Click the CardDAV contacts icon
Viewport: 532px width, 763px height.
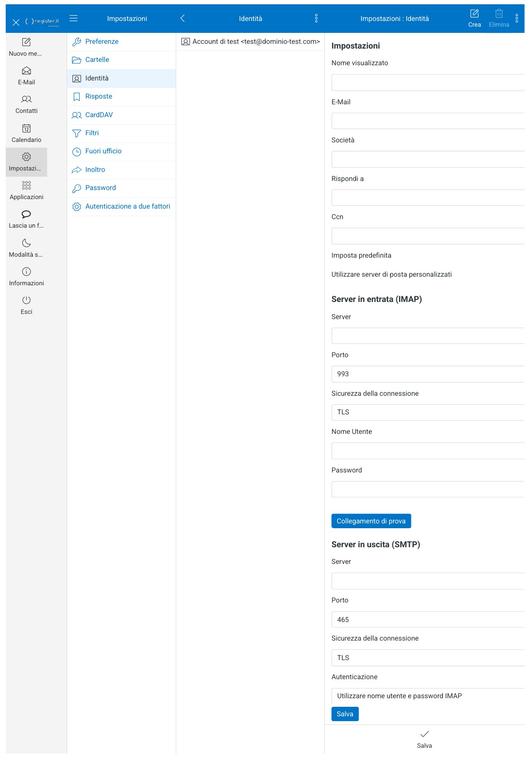[77, 115]
